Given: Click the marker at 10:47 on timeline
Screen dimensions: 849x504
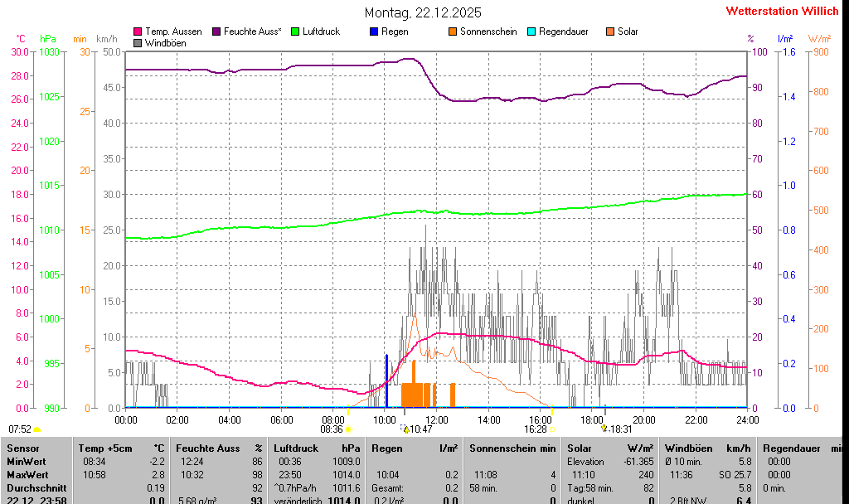Looking at the screenshot, I should [406, 429].
